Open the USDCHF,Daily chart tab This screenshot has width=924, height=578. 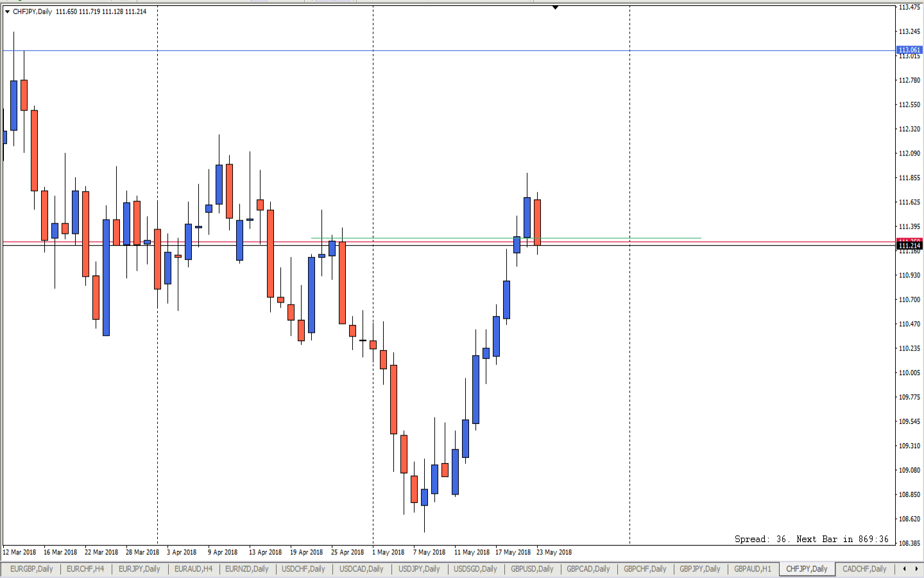point(304,569)
